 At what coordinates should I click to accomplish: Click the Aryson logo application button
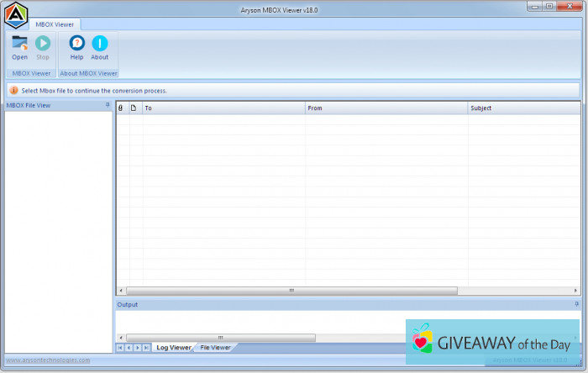click(x=16, y=14)
